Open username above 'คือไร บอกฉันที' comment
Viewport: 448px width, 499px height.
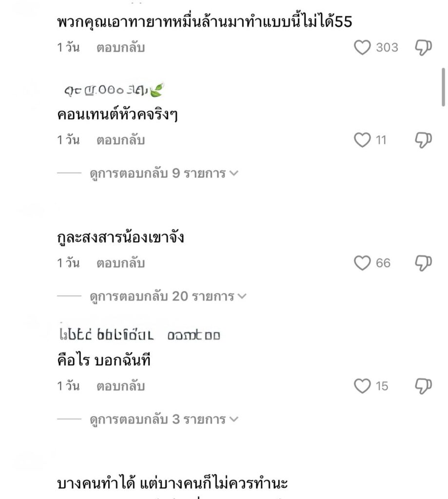coord(139,336)
